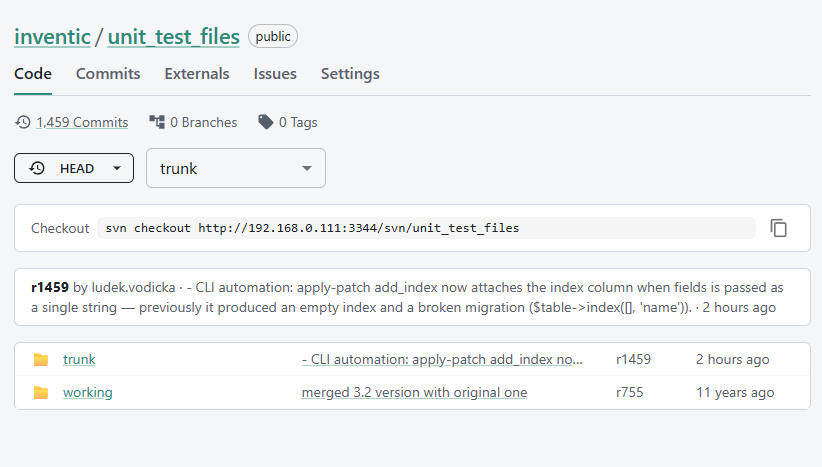822x467 pixels.
Task: Click the 0 Branches text
Action: [x=204, y=122]
